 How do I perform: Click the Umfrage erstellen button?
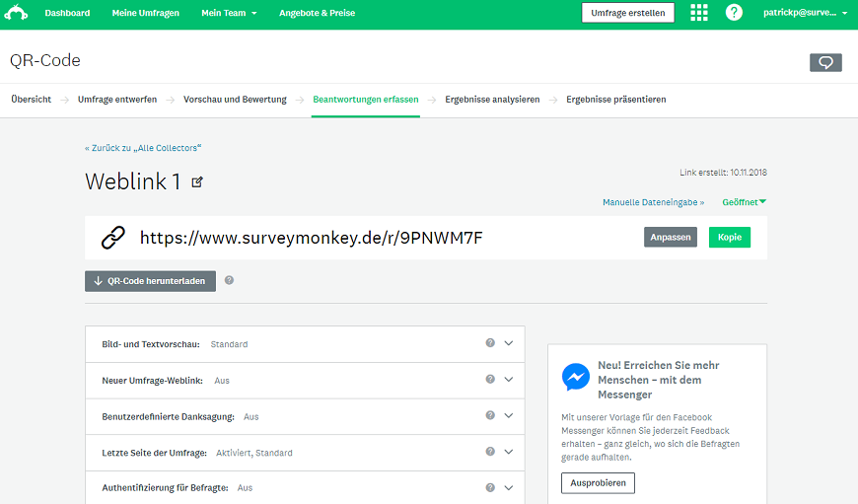pyautogui.click(x=627, y=13)
